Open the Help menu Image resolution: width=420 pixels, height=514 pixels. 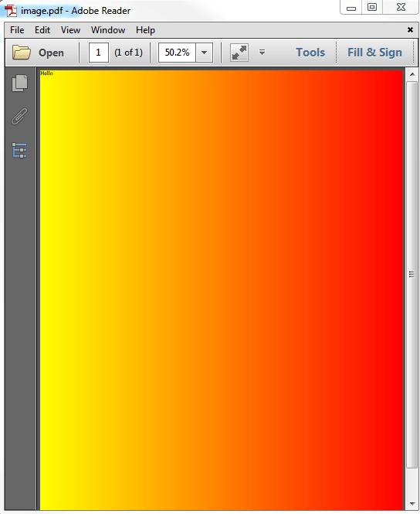[x=145, y=30]
